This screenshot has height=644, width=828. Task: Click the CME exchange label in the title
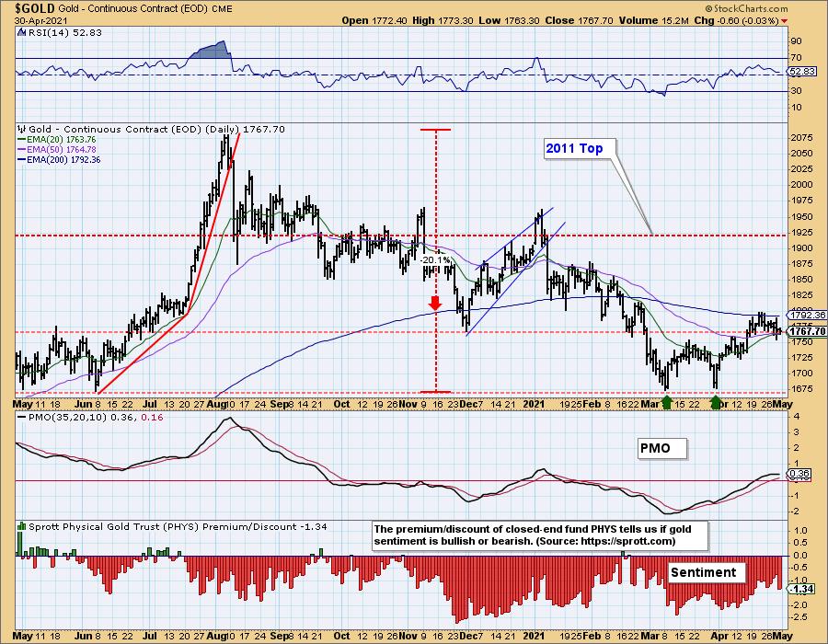coord(221,9)
